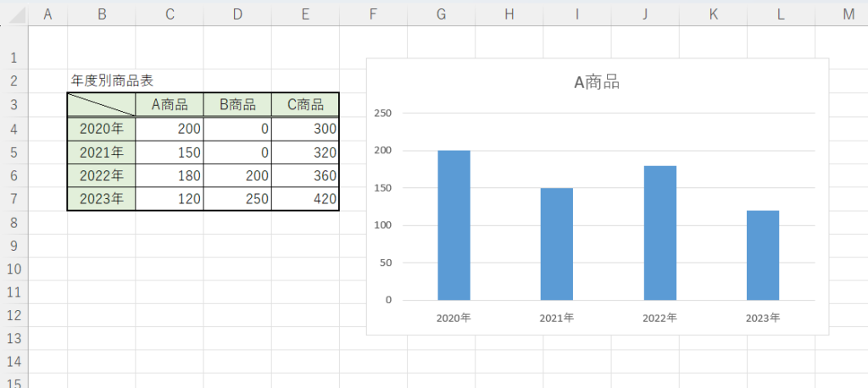This screenshot has width=868, height=388.
Task: Click the cell labeled 年度別商品表
Action: click(x=112, y=80)
